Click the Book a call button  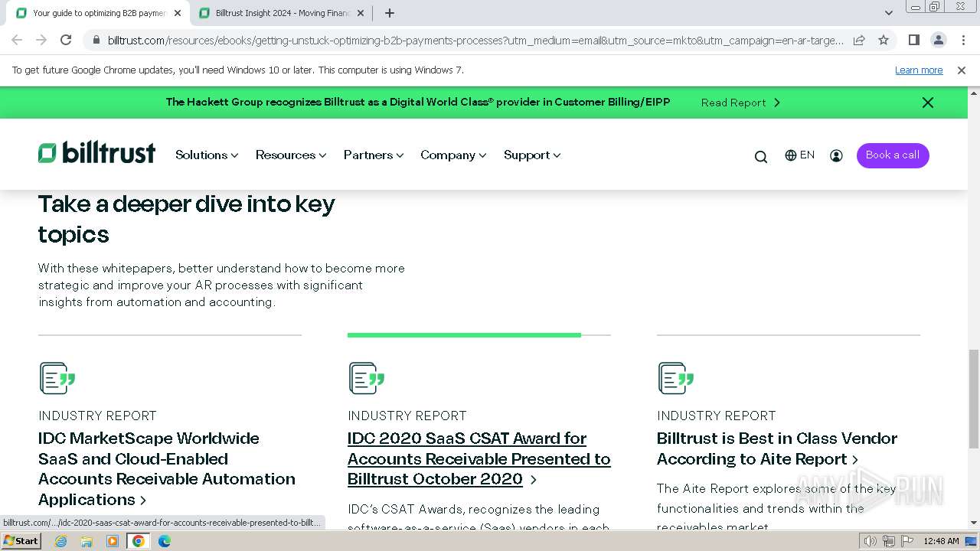click(x=893, y=155)
